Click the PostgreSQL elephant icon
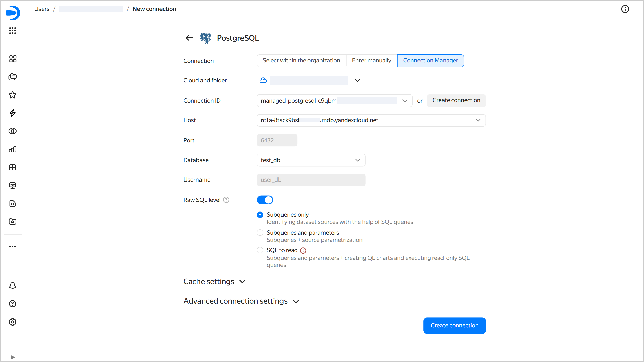The height and width of the screenshot is (362, 644). [205, 38]
